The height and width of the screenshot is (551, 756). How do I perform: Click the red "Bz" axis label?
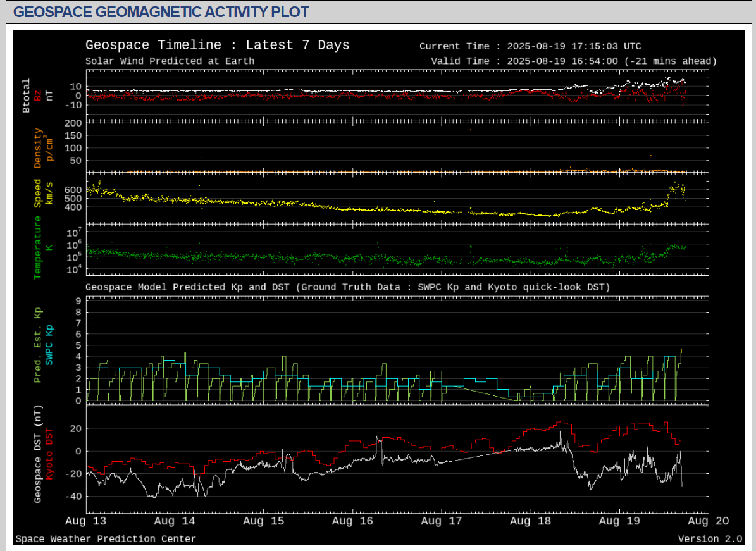[37, 96]
